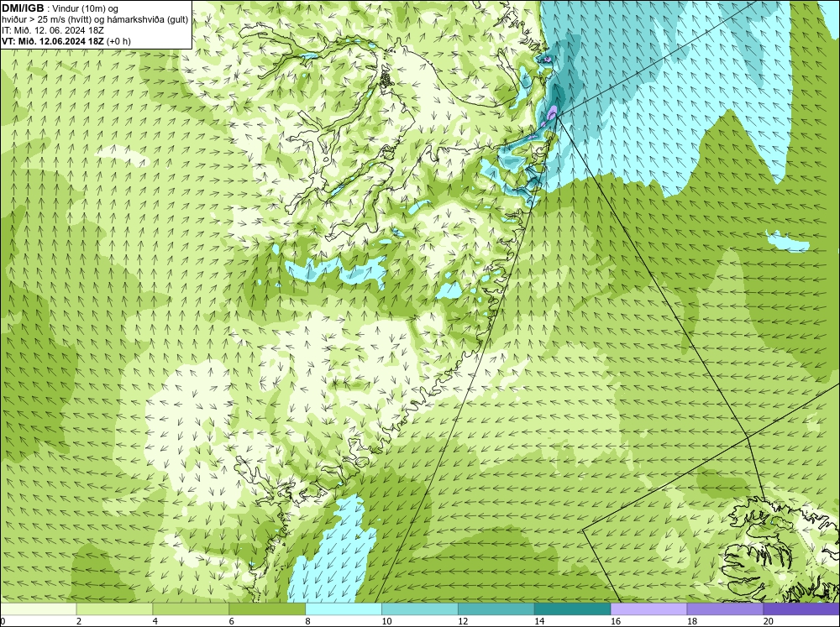The width and height of the screenshot is (840, 627).
Task: Click the legend label '18'
Action: (x=691, y=621)
